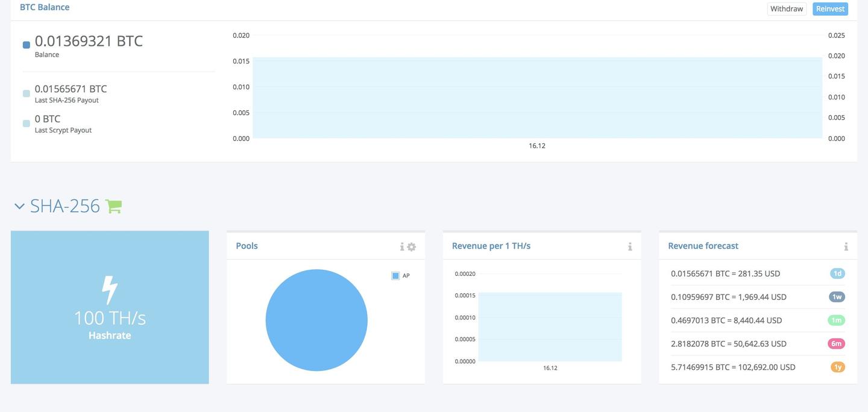Show info for Revenue per 1 TH/s
Screen dimensions: 868x412
(630, 247)
